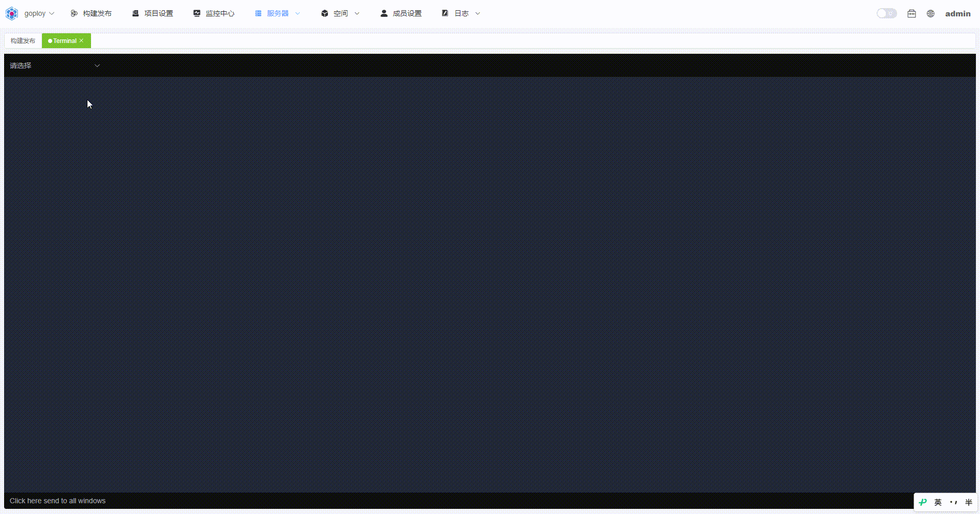Toggle 英 input language mode
Viewport: 980px width, 514px height.
point(938,502)
